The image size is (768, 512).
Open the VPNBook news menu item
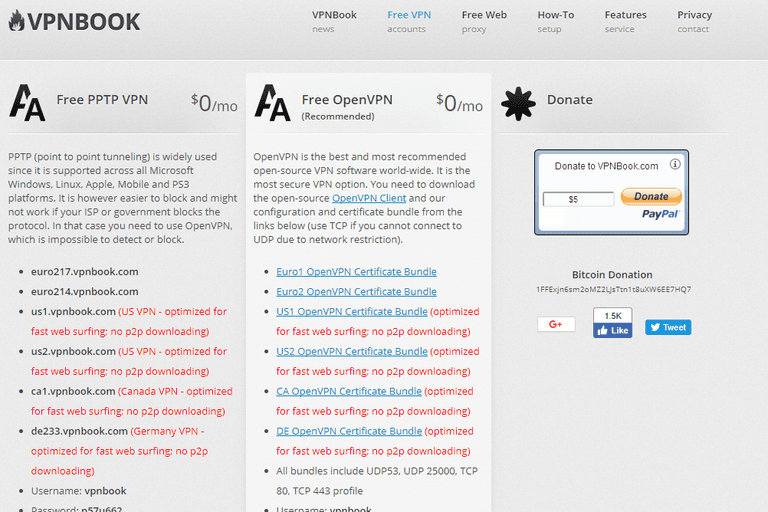(x=334, y=22)
